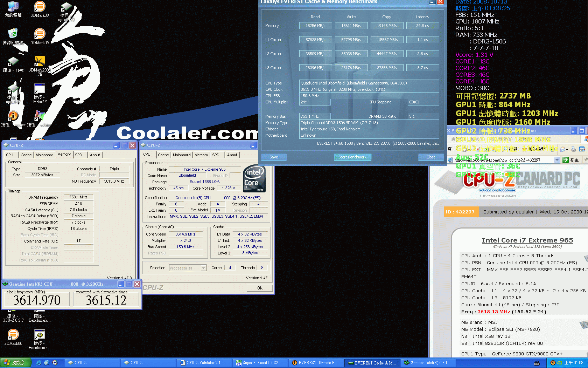Click the Core Speed value 3614.9 MHz
Screen dimensions: 588x368
(x=185, y=234)
